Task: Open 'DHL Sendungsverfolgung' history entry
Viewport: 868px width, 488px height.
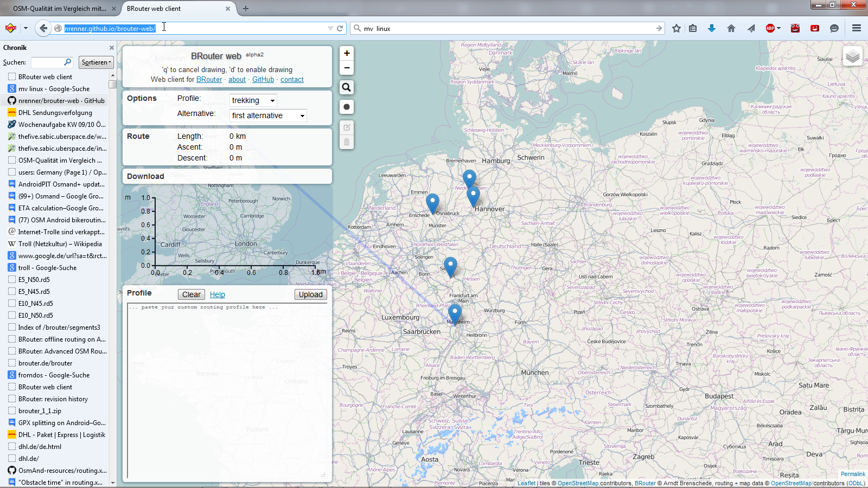Action: point(56,113)
